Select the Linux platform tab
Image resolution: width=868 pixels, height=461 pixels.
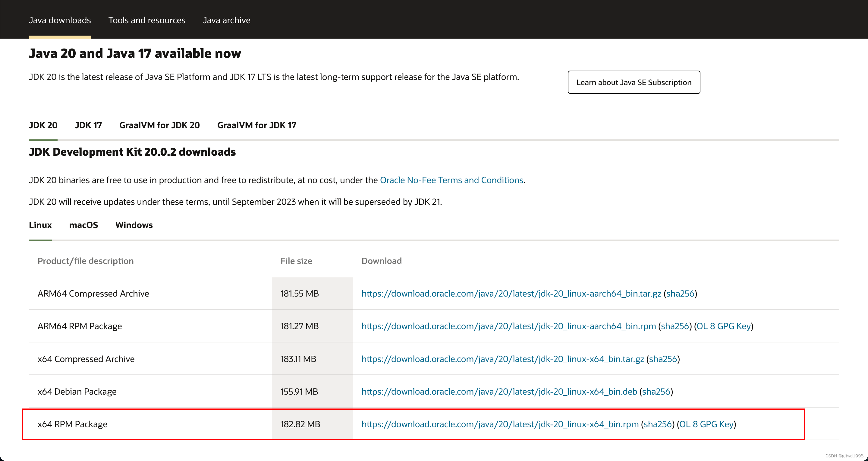coord(40,225)
